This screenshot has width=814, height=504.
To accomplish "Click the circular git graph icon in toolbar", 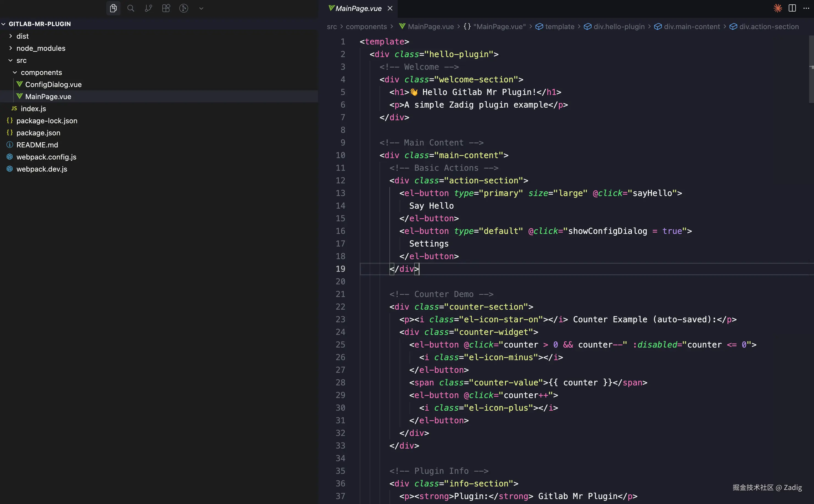I will pyautogui.click(x=184, y=8).
